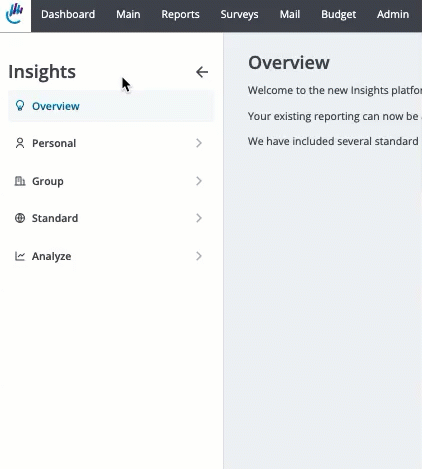Open the Main menu item
Image resolution: width=422 pixels, height=469 pixels.
coord(128,14)
